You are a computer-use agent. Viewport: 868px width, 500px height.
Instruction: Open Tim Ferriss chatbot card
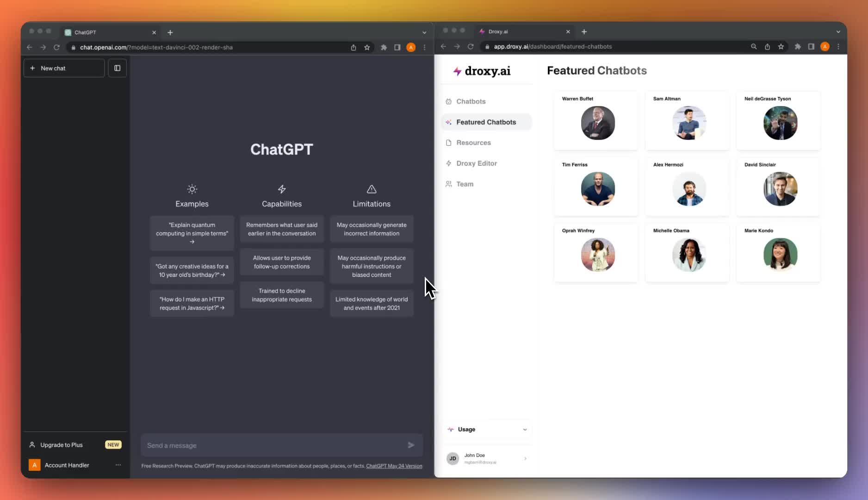tap(596, 187)
